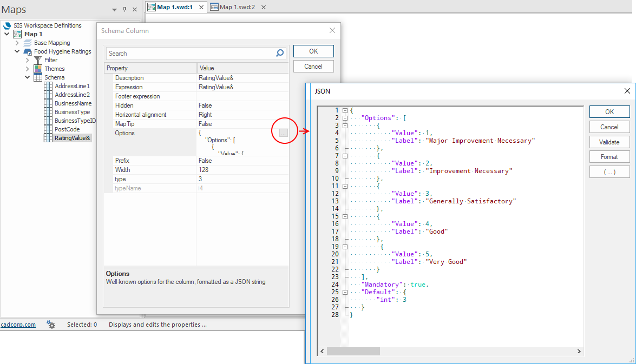
Task: Click the SIS Workspace Definitions icon
Action: [7, 25]
